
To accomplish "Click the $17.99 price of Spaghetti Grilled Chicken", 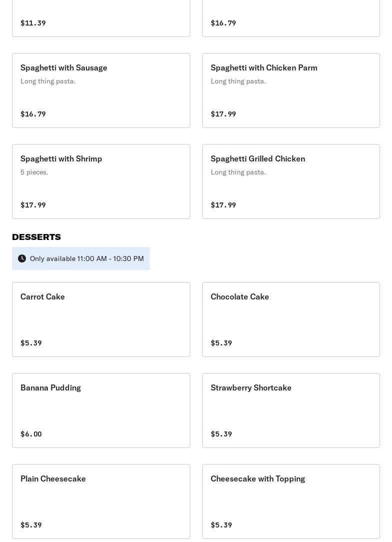I will click(x=223, y=205).
